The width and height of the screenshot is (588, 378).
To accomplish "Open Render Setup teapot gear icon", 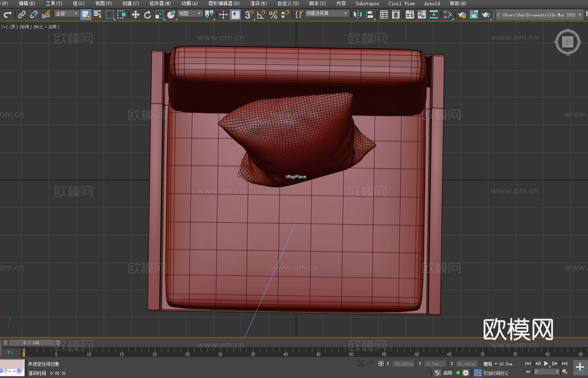I will click(462, 14).
